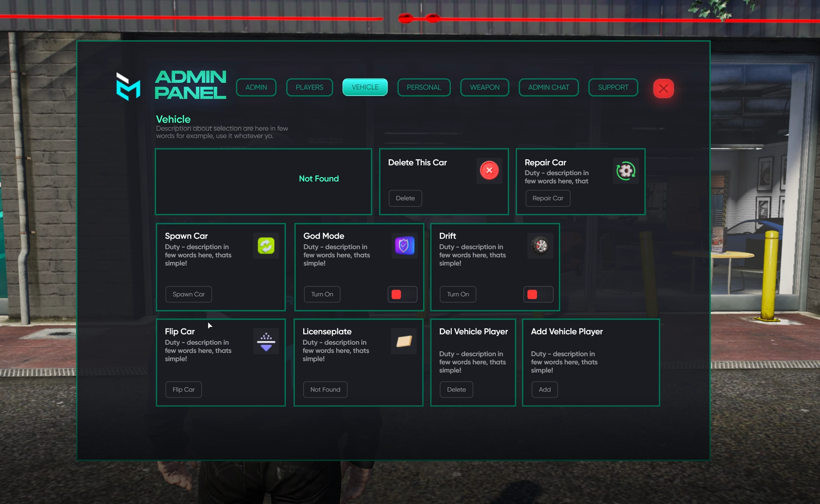
Task: Click the red Delete This Car icon
Action: click(x=489, y=170)
